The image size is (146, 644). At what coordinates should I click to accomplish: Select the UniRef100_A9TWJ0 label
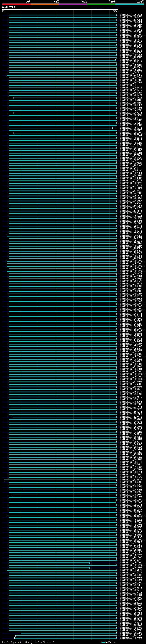click(131, 40)
